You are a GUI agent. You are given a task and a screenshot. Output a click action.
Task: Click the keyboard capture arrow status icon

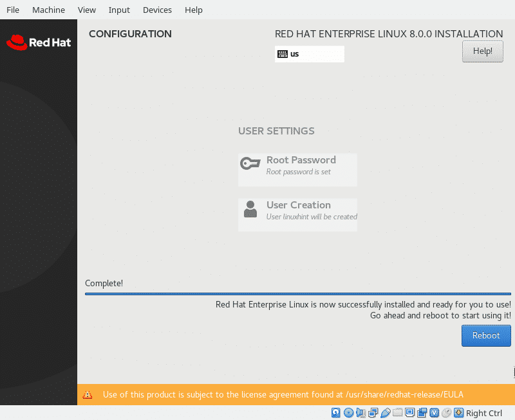(458, 412)
